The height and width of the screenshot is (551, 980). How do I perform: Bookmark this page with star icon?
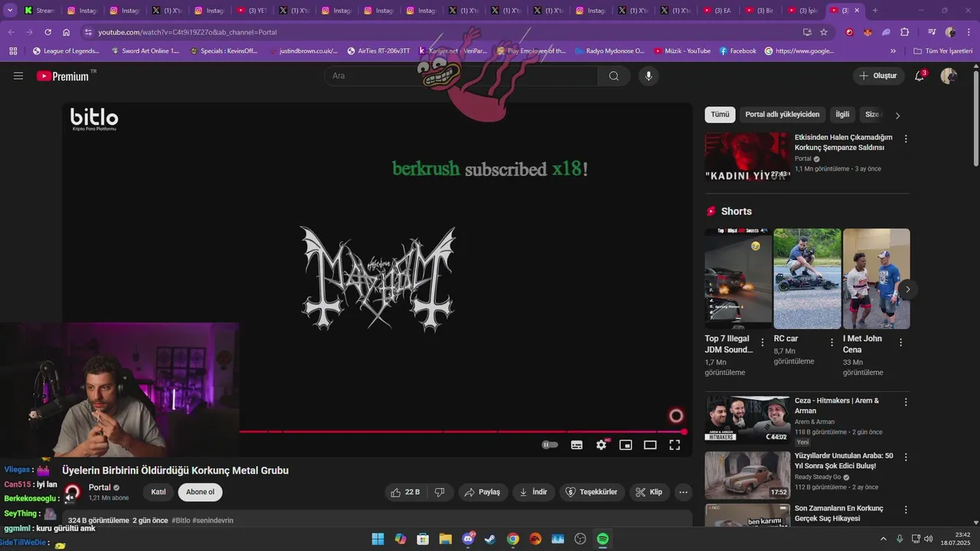pos(824,32)
